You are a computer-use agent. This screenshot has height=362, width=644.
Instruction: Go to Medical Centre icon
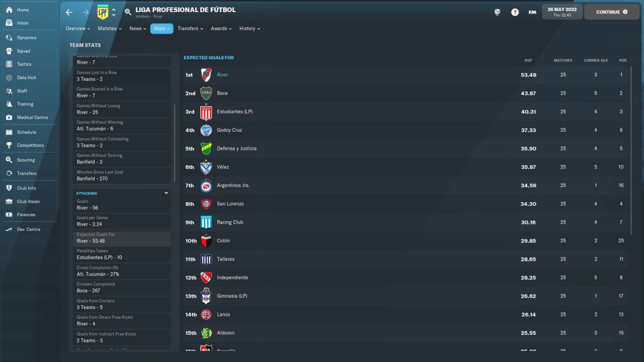pyautogui.click(x=9, y=118)
